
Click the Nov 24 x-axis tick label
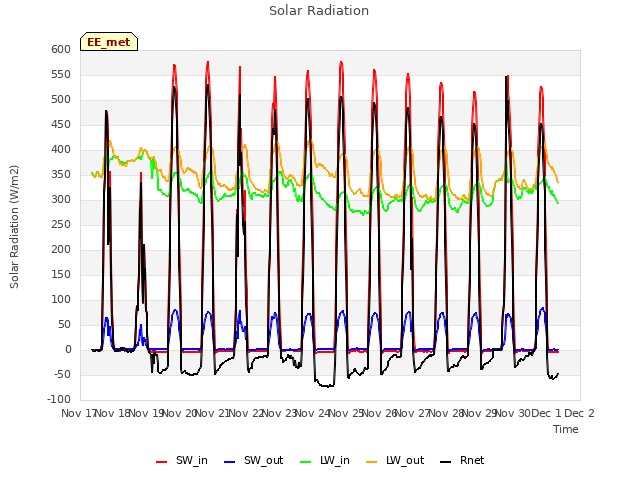pyautogui.click(x=312, y=413)
